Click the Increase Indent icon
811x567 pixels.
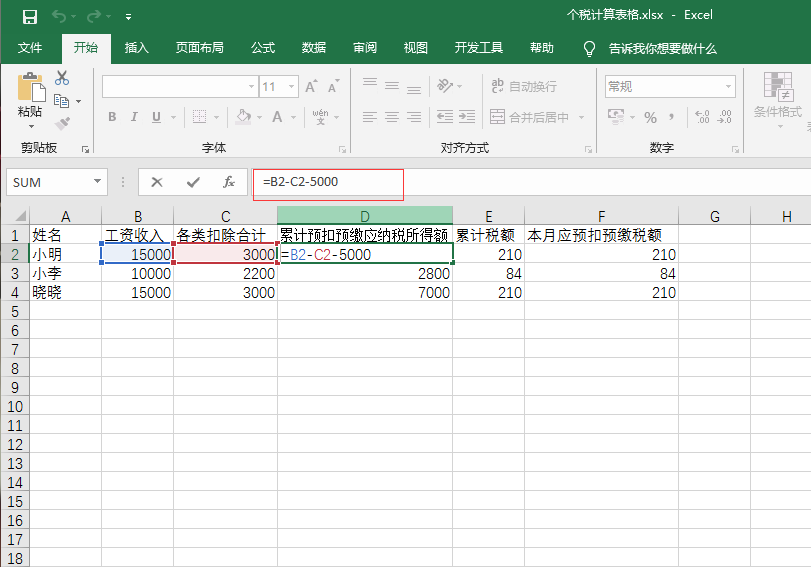coord(467,117)
